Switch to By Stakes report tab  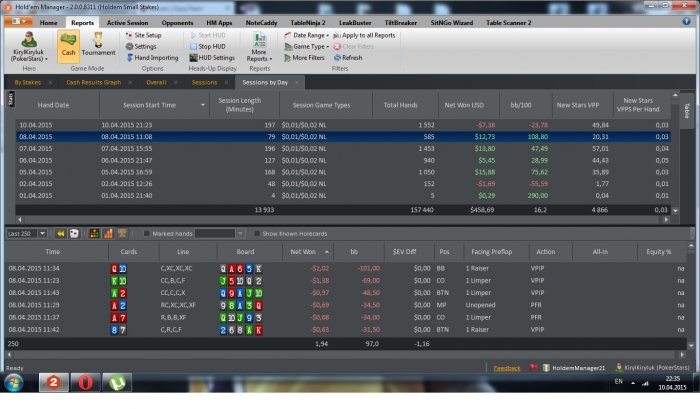[27, 82]
